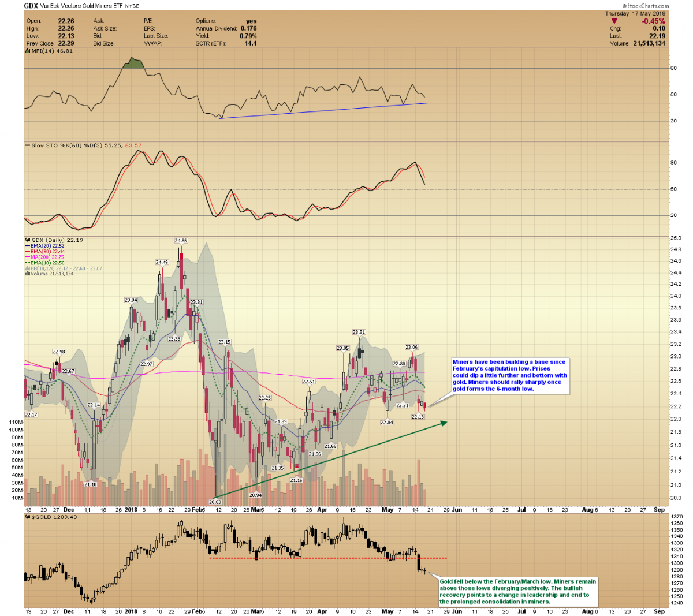693x616 pixels.
Task: Select the EMA(10) green dashed legend entry
Action: click(44, 263)
